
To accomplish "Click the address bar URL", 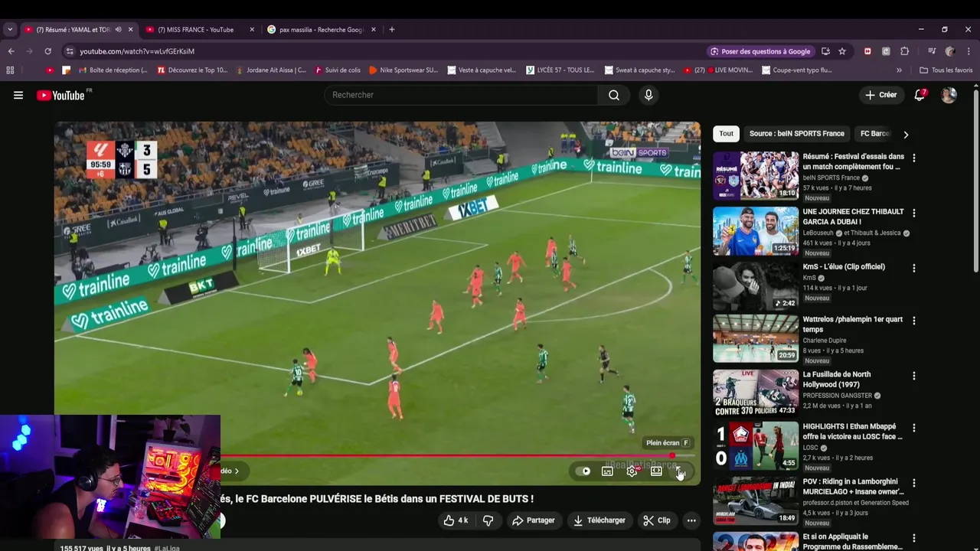I will 137,51.
